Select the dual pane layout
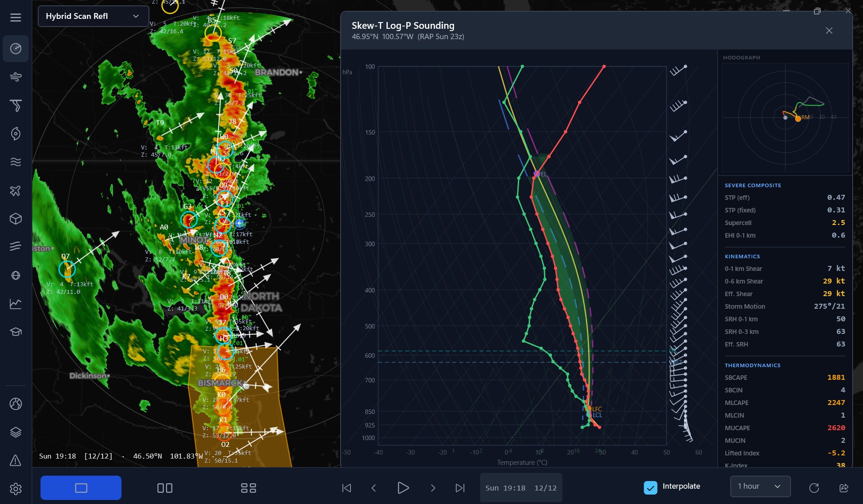This screenshot has width=863, height=504. pyautogui.click(x=165, y=488)
